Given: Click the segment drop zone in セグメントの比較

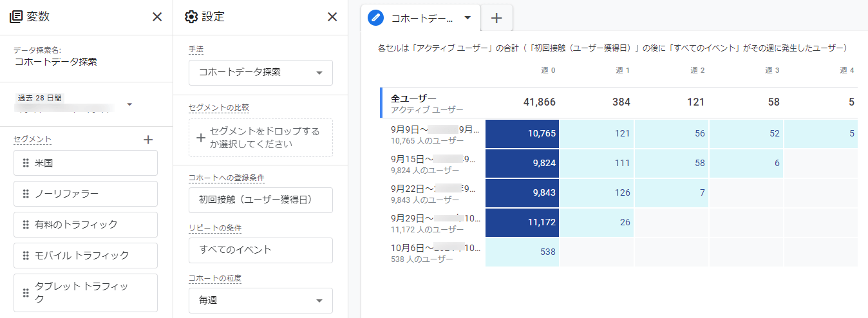Looking at the screenshot, I should (260, 138).
